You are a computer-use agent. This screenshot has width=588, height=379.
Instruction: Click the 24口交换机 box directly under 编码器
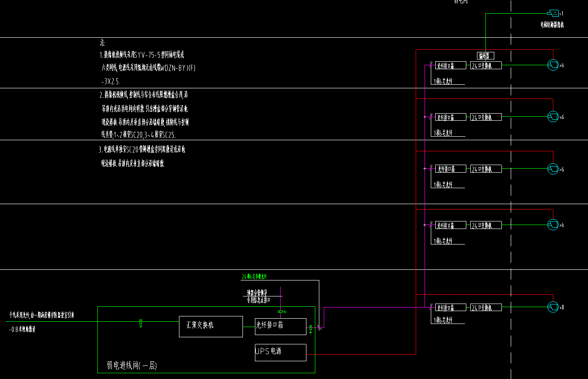486,65
